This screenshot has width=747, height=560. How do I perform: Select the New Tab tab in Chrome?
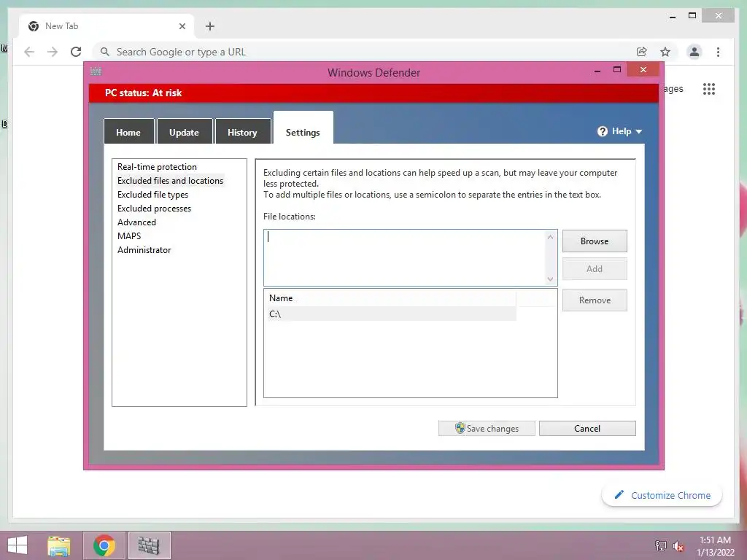[x=106, y=26]
